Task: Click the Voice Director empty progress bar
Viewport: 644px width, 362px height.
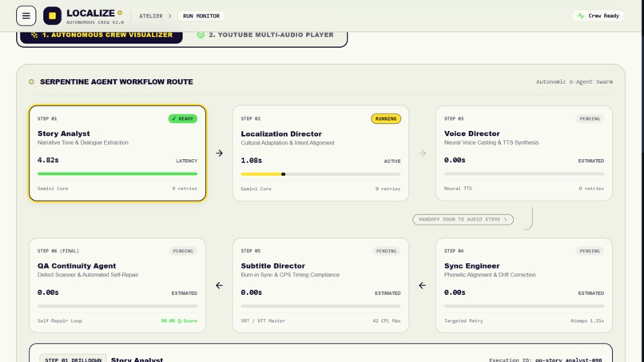Action: tap(524, 174)
